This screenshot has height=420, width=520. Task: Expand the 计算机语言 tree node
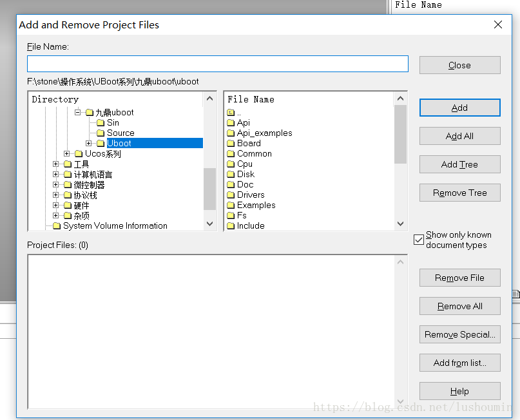tap(55, 174)
